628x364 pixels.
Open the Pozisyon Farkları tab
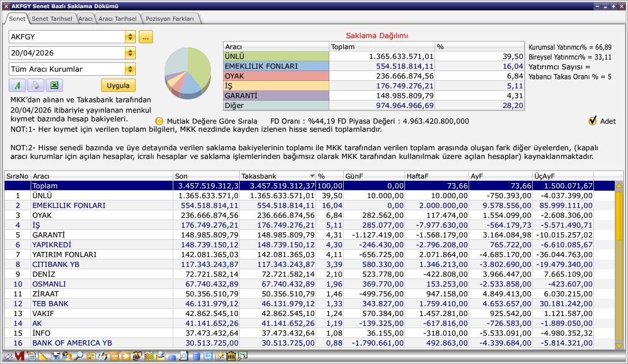point(170,18)
